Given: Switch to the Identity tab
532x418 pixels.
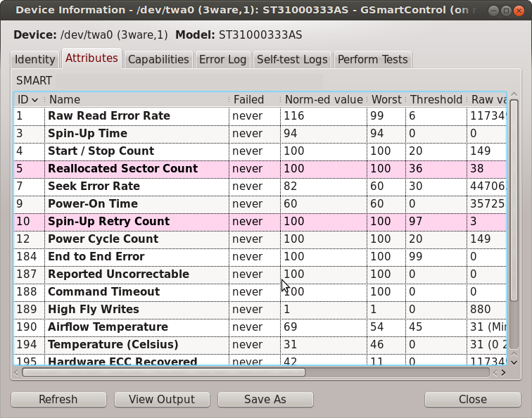Looking at the screenshot, I should [35, 60].
